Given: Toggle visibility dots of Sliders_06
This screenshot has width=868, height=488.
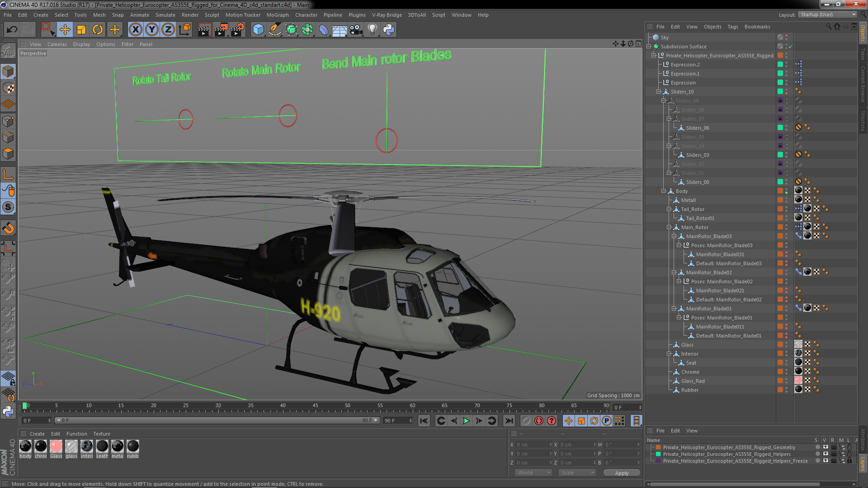Looking at the screenshot, I should point(787,128).
